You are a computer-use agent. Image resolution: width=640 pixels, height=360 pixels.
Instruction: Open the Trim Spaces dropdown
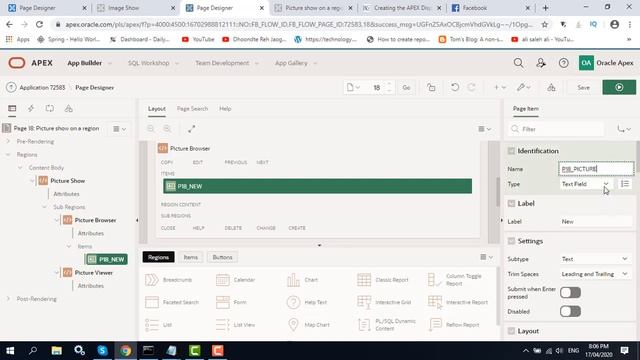click(x=595, y=274)
